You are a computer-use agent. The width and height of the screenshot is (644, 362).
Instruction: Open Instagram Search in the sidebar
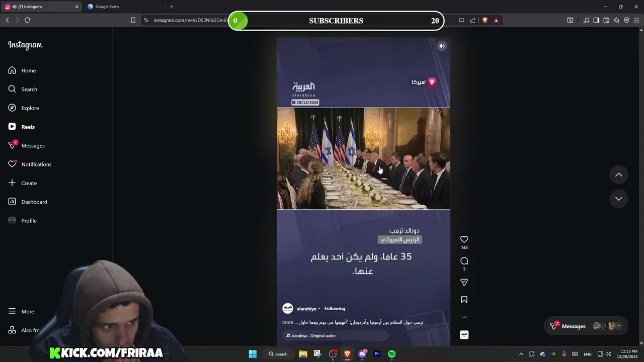point(23,89)
